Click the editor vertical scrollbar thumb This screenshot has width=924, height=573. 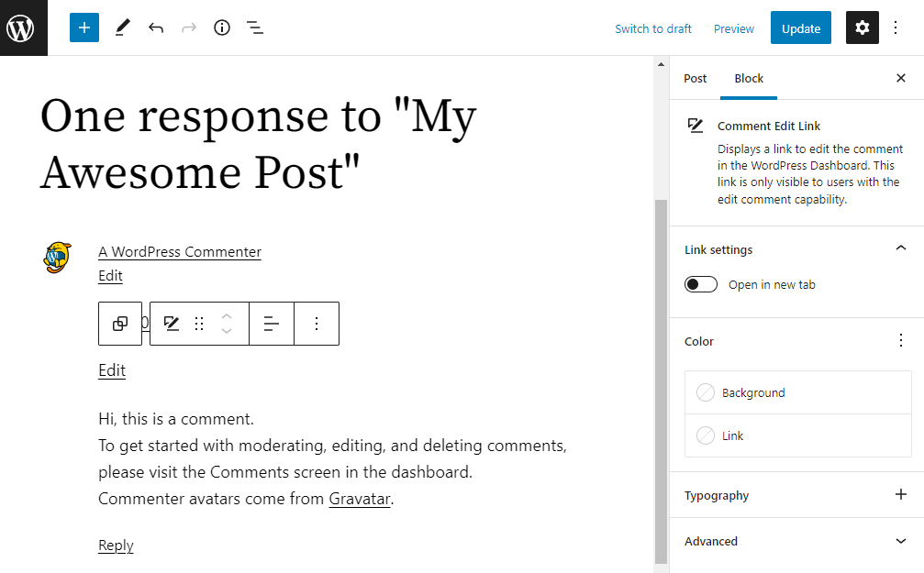(661, 381)
